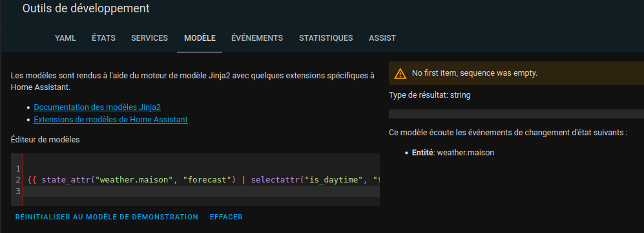
Task: Click the "Outils de développement" page title
Action: (x=86, y=8)
